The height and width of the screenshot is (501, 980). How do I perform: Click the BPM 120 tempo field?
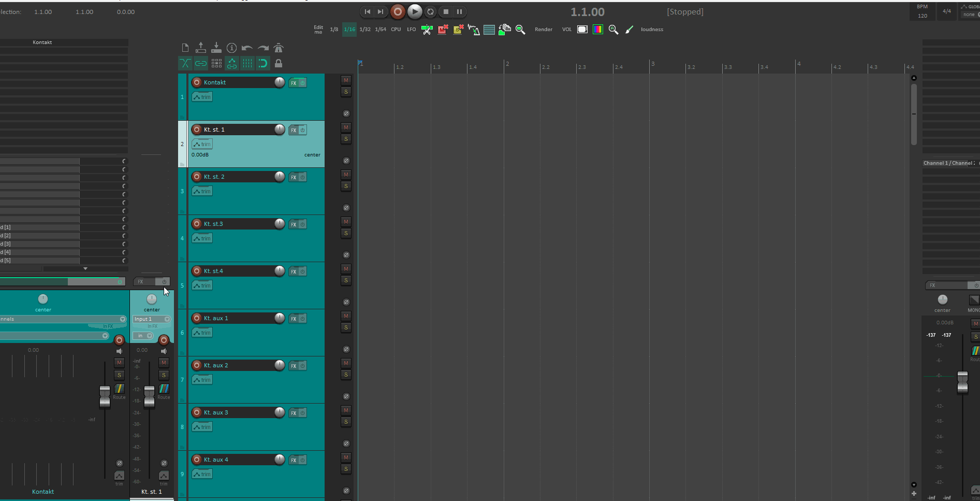point(922,11)
